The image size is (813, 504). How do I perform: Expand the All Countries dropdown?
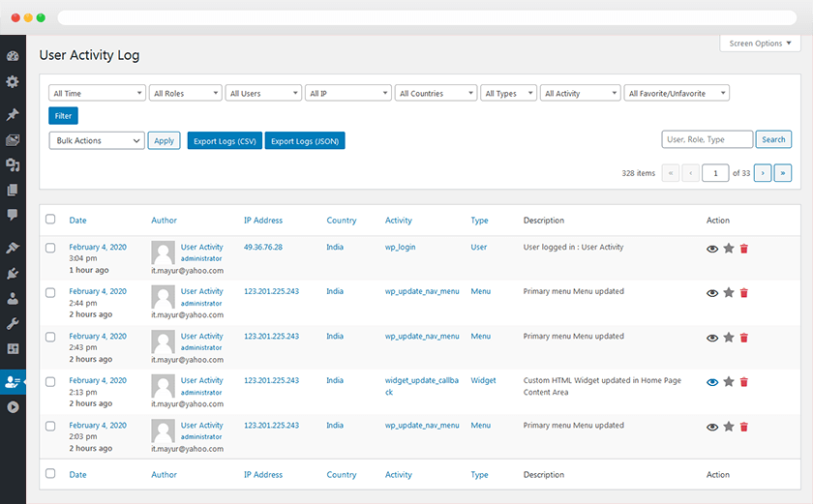point(436,93)
